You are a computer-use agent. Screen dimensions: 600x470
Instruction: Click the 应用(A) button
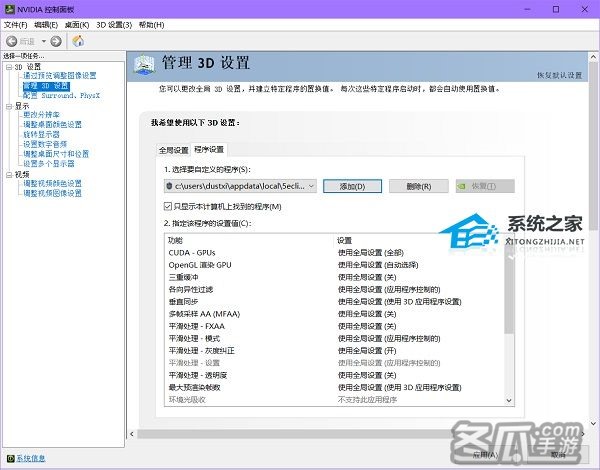(485, 454)
